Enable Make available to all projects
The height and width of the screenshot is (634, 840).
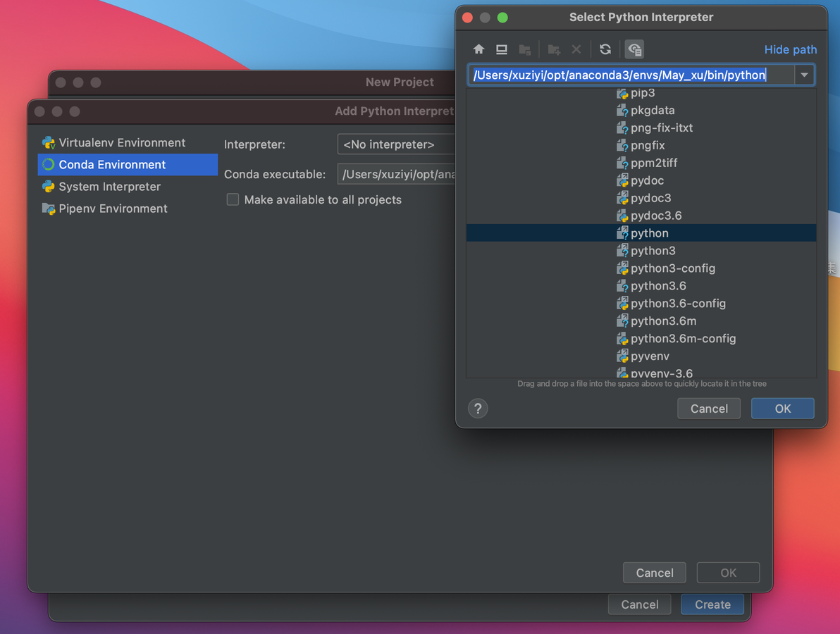(x=233, y=200)
